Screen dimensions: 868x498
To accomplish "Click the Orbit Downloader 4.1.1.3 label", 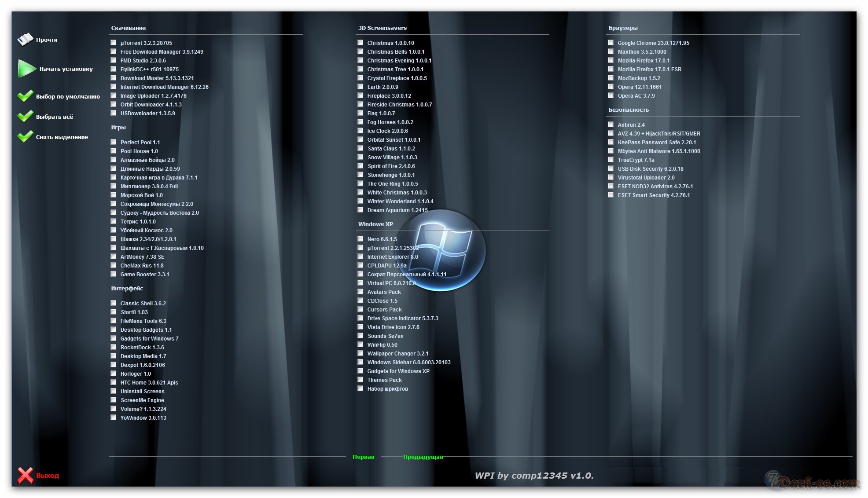I will (151, 105).
